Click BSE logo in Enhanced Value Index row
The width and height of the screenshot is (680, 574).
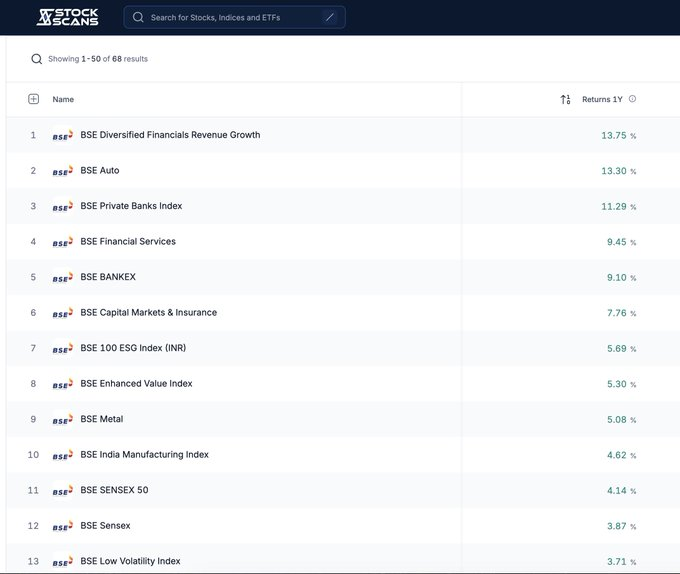pos(62,384)
